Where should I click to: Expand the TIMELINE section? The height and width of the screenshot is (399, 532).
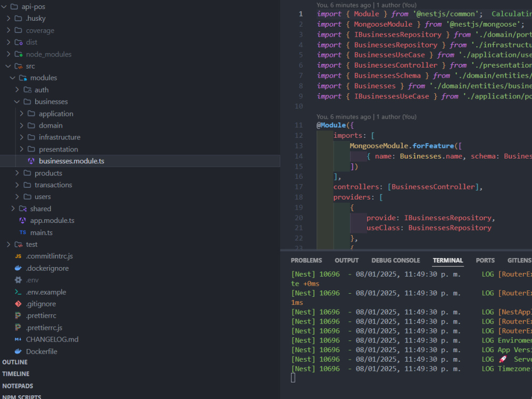[x=15, y=374]
